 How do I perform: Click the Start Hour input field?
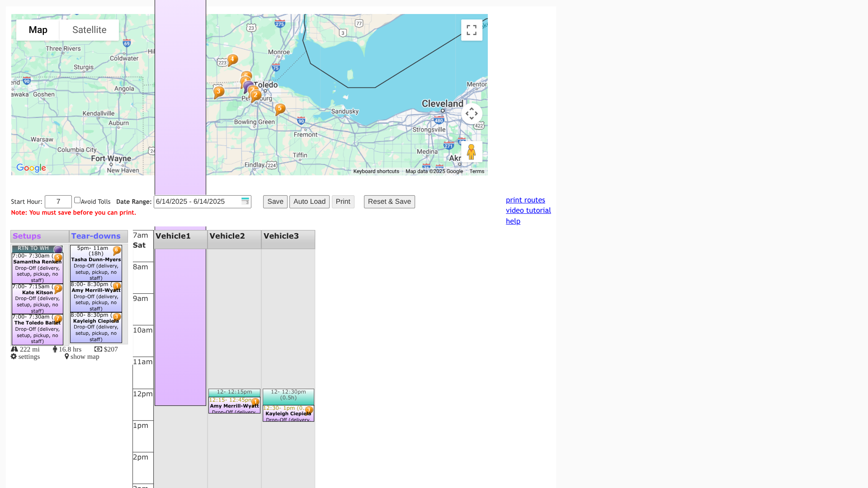pos(58,202)
